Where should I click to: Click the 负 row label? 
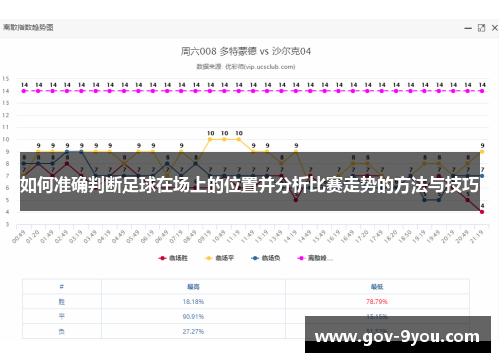click(62, 331)
